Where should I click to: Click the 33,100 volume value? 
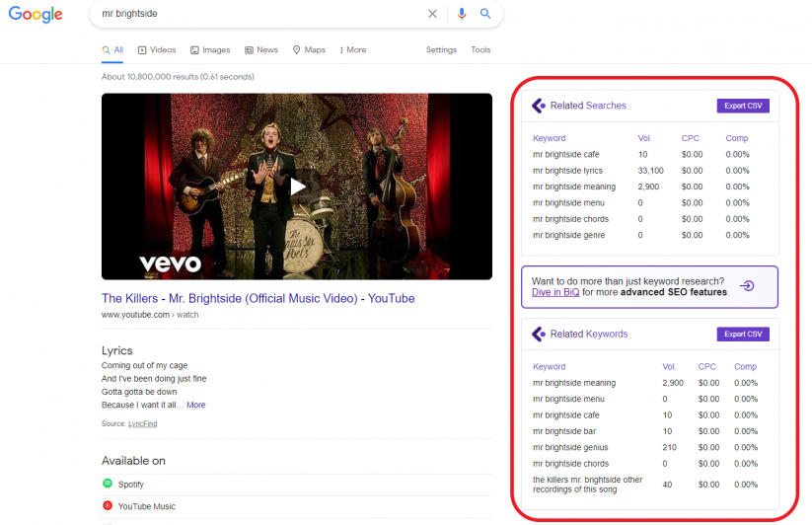click(x=650, y=171)
